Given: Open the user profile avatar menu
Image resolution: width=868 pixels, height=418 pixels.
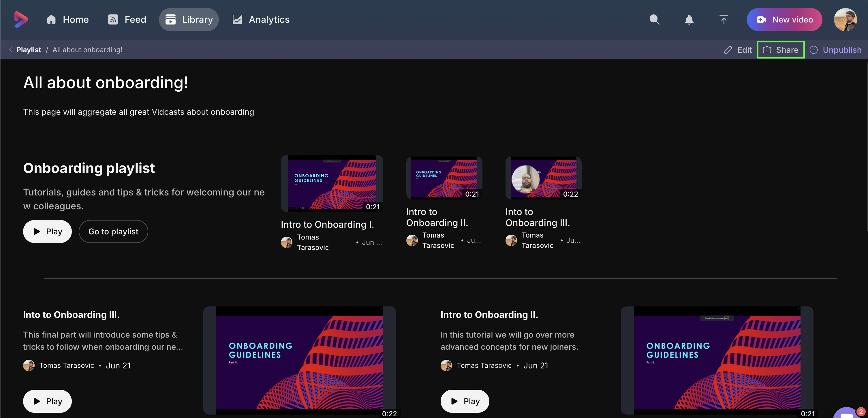Looking at the screenshot, I should tap(846, 20).
